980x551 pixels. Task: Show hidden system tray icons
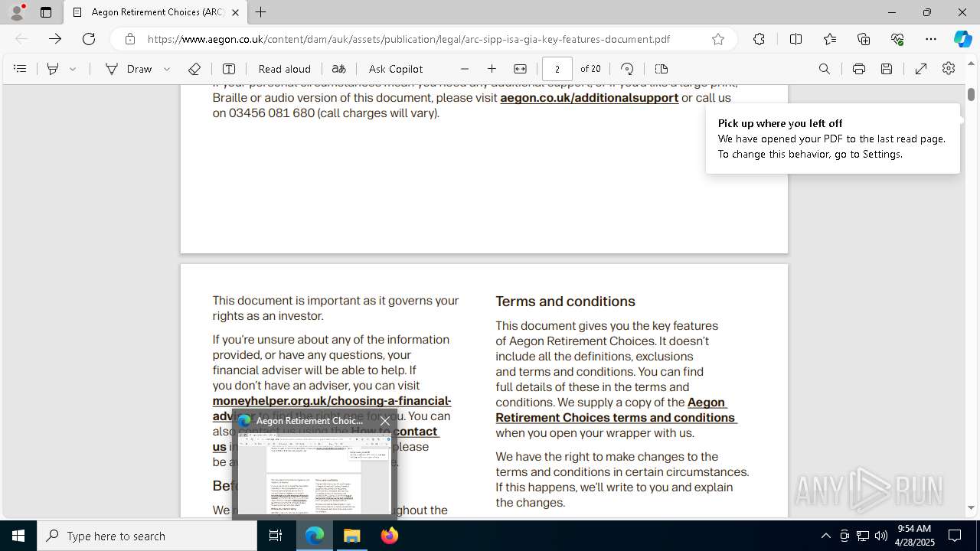826,536
